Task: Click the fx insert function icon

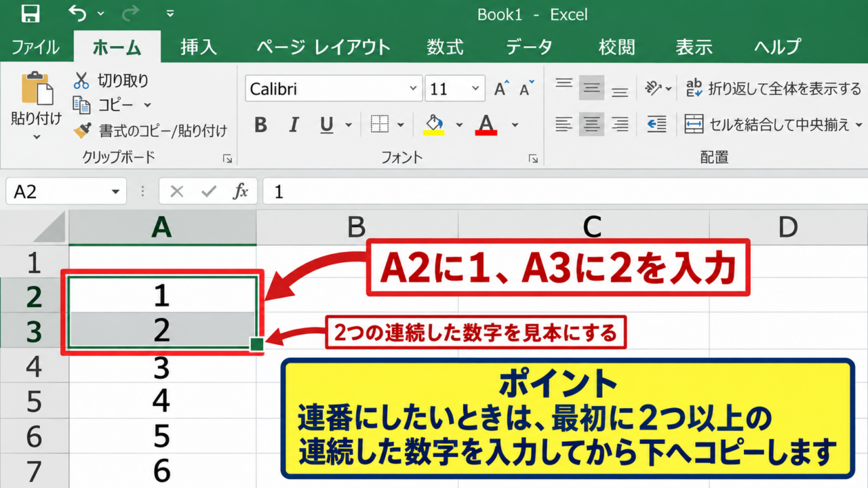Action: pyautogui.click(x=240, y=192)
